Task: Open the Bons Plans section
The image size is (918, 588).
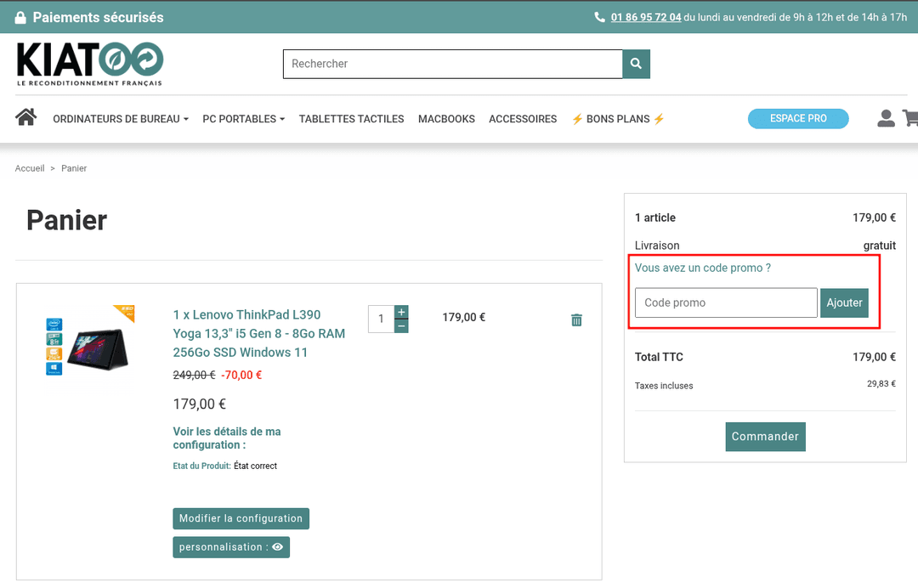Action: coord(618,119)
